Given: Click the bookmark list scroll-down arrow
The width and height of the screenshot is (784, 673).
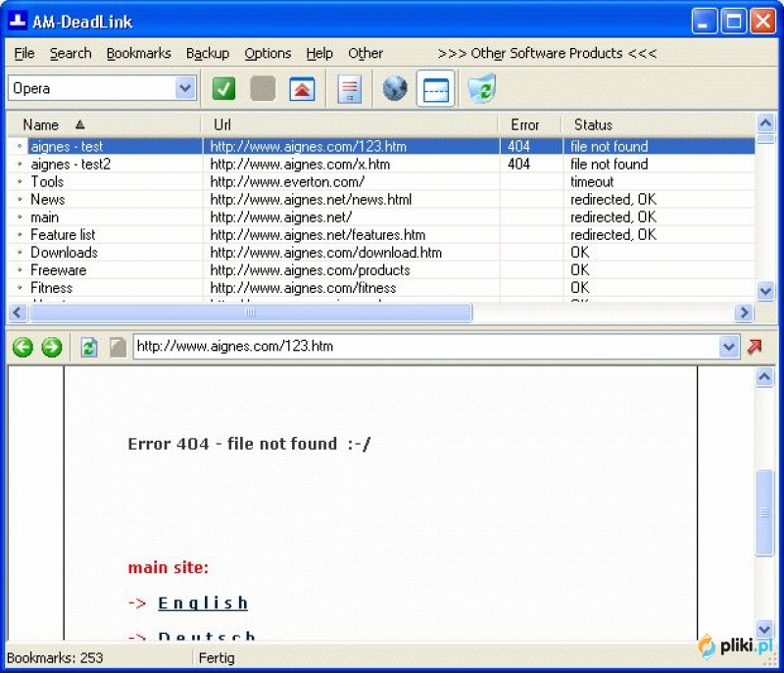Looking at the screenshot, I should (x=765, y=290).
